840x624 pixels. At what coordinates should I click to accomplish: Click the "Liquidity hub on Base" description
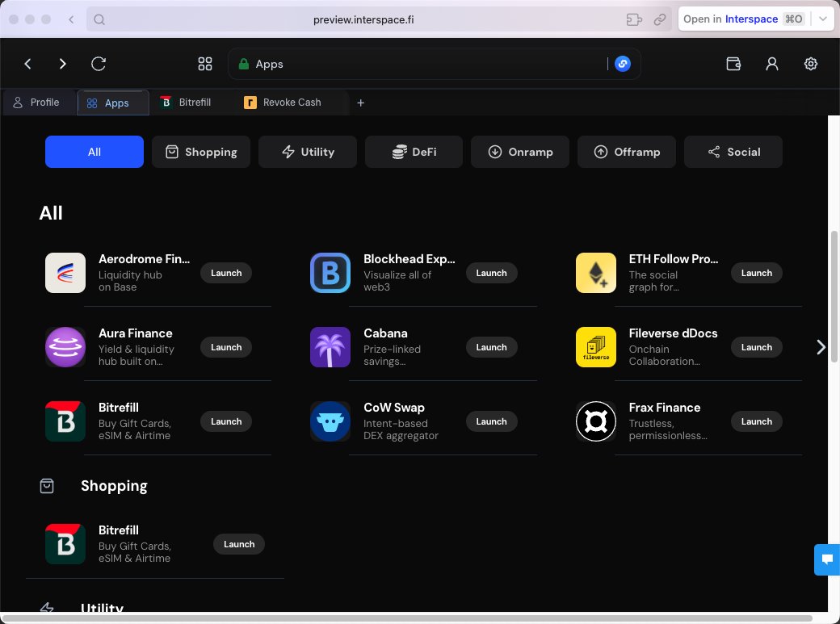click(x=130, y=281)
